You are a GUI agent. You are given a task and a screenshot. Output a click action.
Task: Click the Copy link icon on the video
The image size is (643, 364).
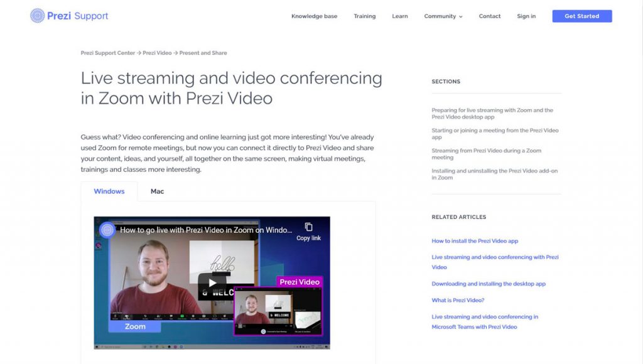click(307, 228)
